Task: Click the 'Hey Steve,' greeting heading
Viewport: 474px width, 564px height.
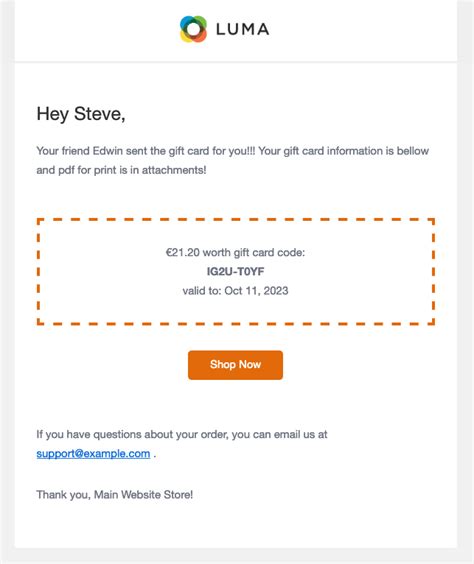Action: (81, 114)
